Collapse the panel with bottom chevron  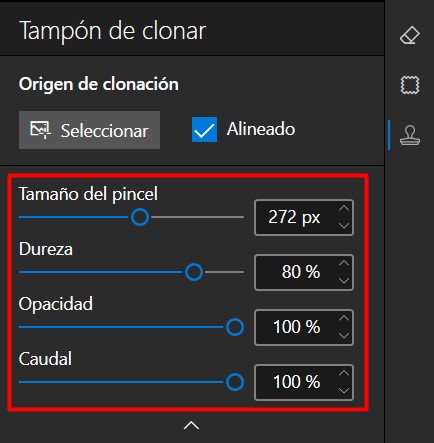(191, 426)
